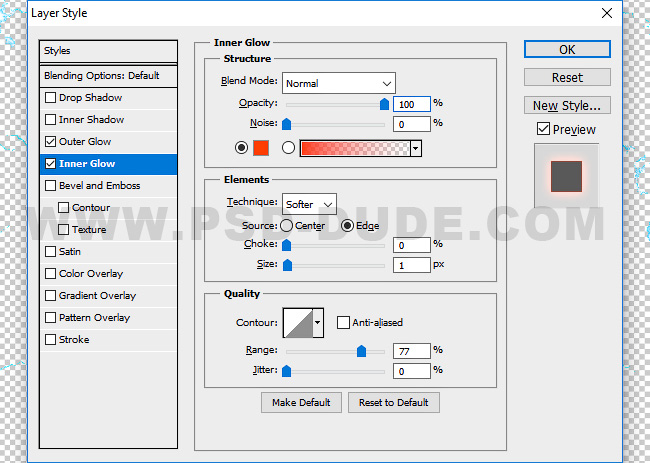Viewport: 650px width, 463px height.
Task: Open the gradient picker dropdown arrow
Action: click(x=416, y=148)
